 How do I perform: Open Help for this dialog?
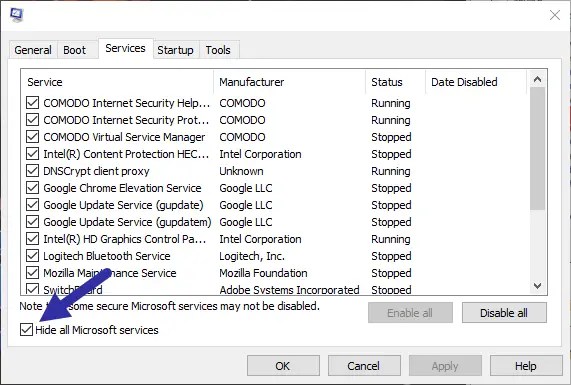pos(526,366)
